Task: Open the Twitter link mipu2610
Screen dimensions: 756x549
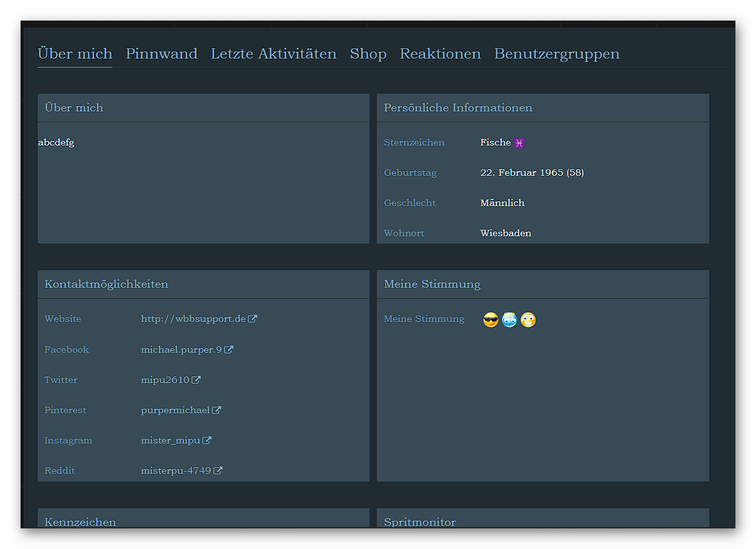Action: click(x=165, y=380)
